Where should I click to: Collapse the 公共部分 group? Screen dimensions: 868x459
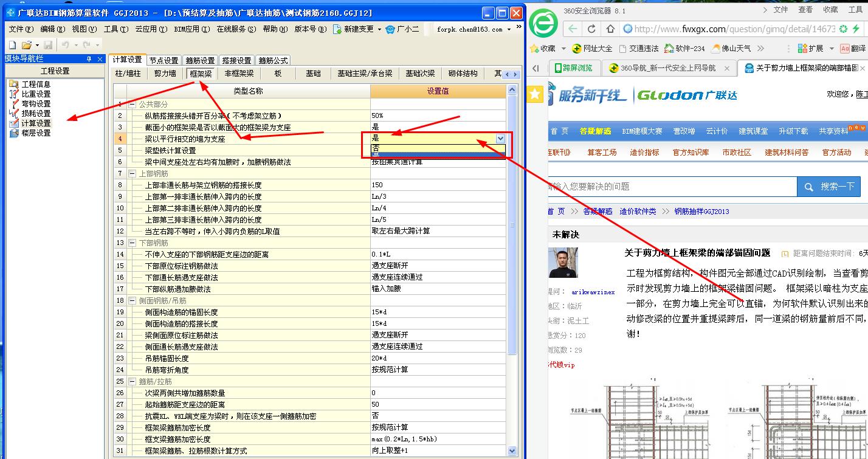click(132, 105)
